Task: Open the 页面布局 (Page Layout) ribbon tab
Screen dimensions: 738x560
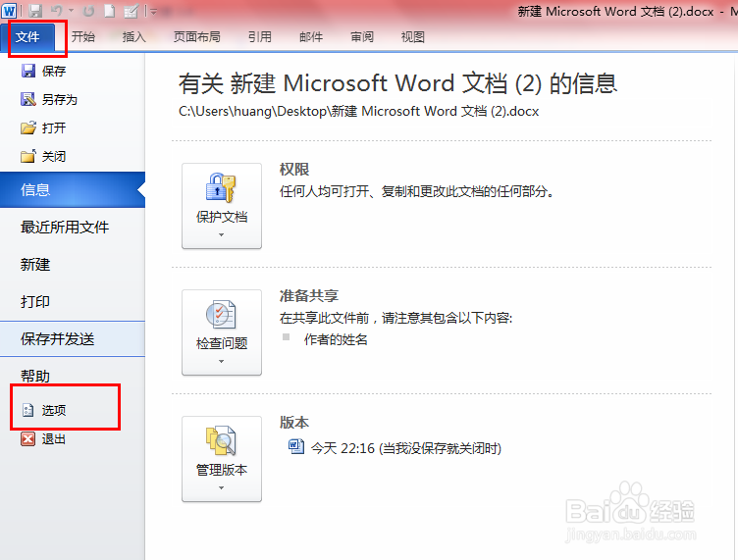Action: pos(196,36)
